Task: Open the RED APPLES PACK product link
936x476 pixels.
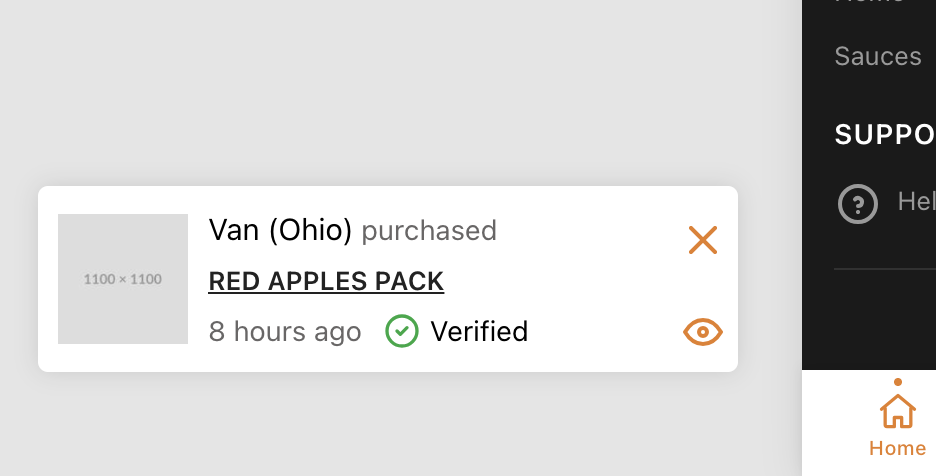Action: tap(326, 281)
